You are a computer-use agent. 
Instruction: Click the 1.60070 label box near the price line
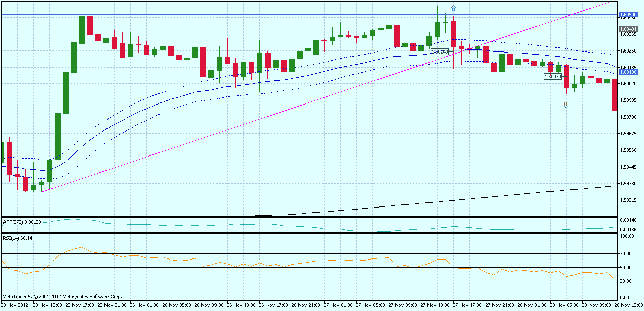click(x=552, y=77)
